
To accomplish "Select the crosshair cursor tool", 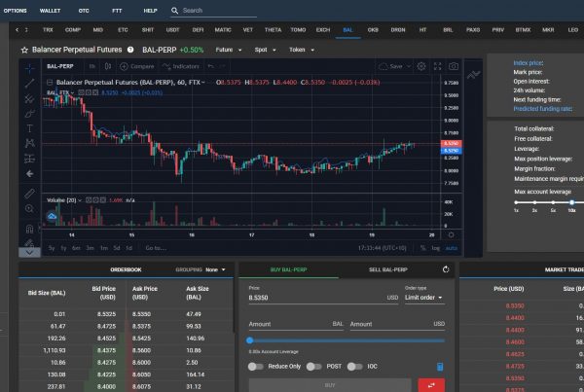I will (29, 67).
